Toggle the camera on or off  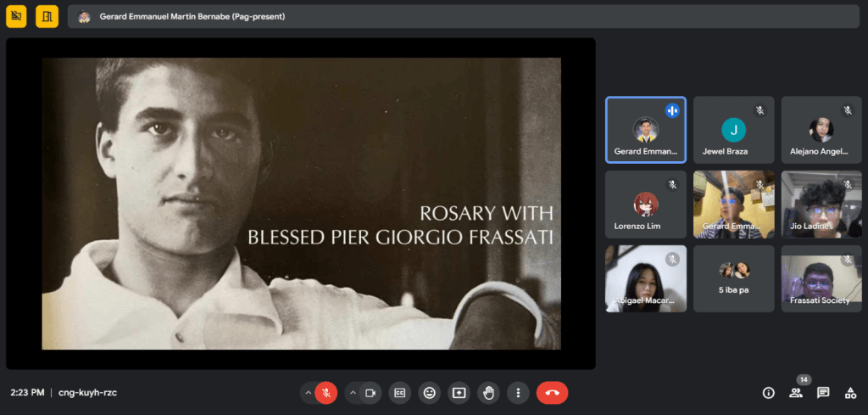[x=370, y=393]
